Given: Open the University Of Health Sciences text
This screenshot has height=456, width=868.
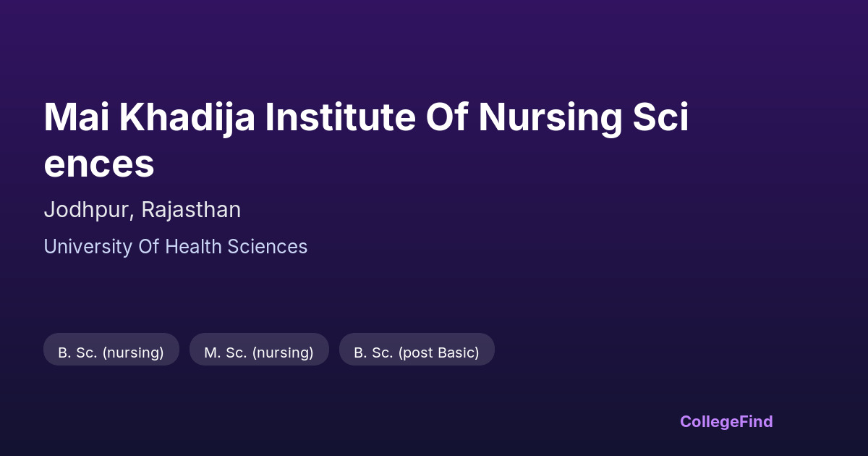Looking at the screenshot, I should (176, 247).
